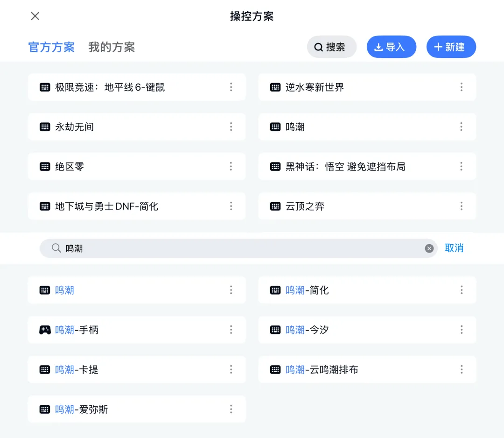Click the keyboard icon of 鸣潮-爱弥斯
This screenshot has height=438, width=504.
pos(45,410)
